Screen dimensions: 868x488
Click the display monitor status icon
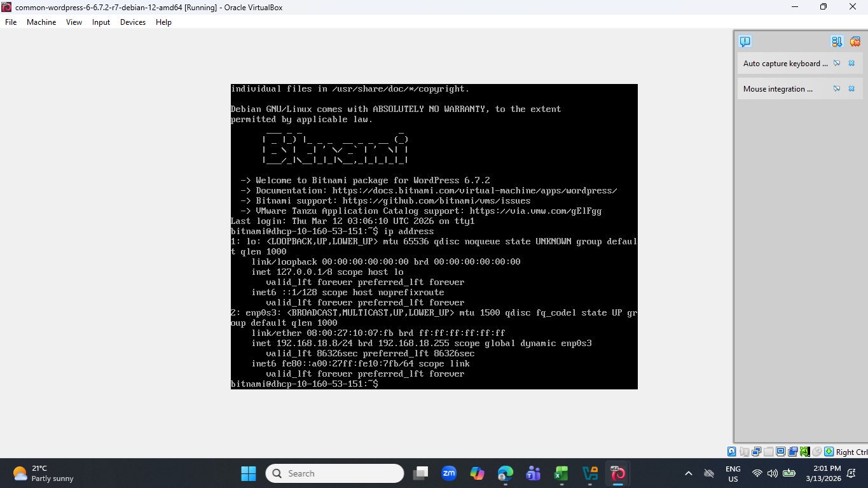pyautogui.click(x=780, y=452)
